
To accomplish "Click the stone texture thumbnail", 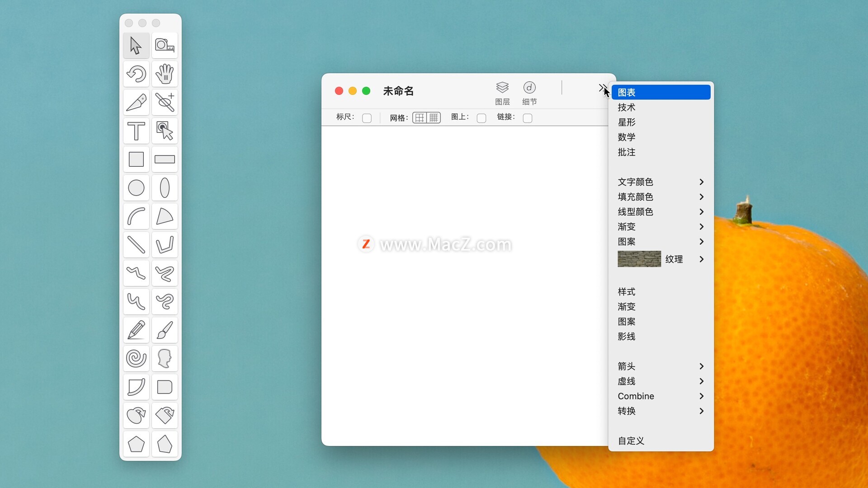I will click(639, 259).
